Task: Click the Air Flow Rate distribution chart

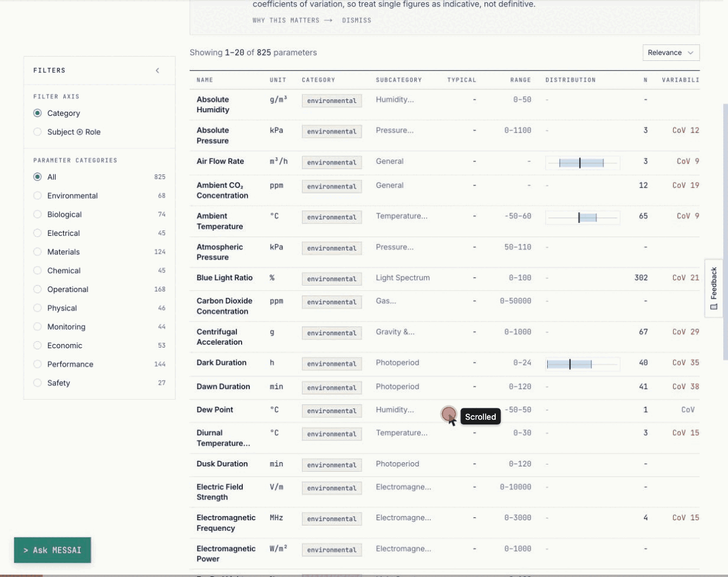Action: [x=583, y=163]
